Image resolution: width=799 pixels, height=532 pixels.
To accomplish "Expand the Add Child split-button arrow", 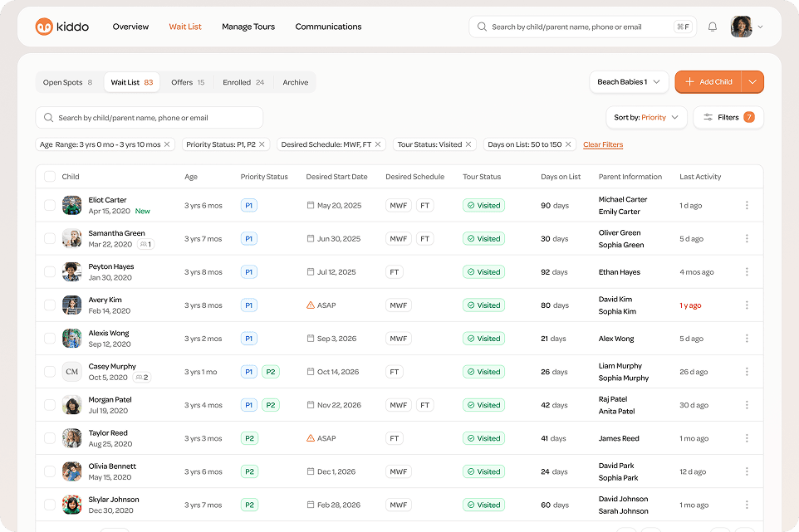I will pyautogui.click(x=752, y=82).
